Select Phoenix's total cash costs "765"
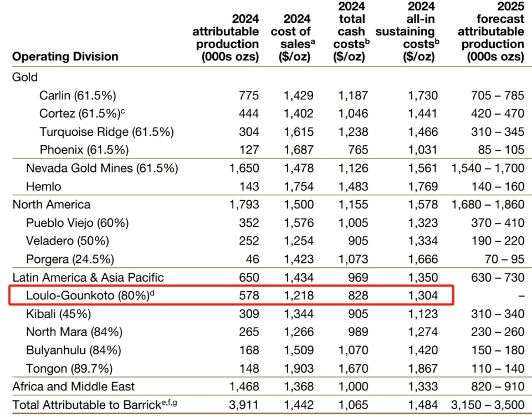The width and height of the screenshot is (532, 417). point(359,150)
